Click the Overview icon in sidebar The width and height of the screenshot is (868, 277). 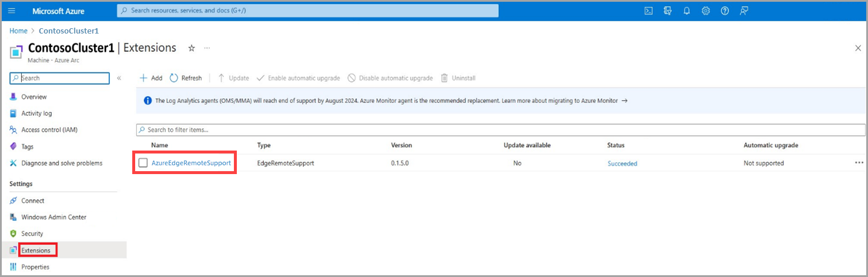(x=13, y=97)
